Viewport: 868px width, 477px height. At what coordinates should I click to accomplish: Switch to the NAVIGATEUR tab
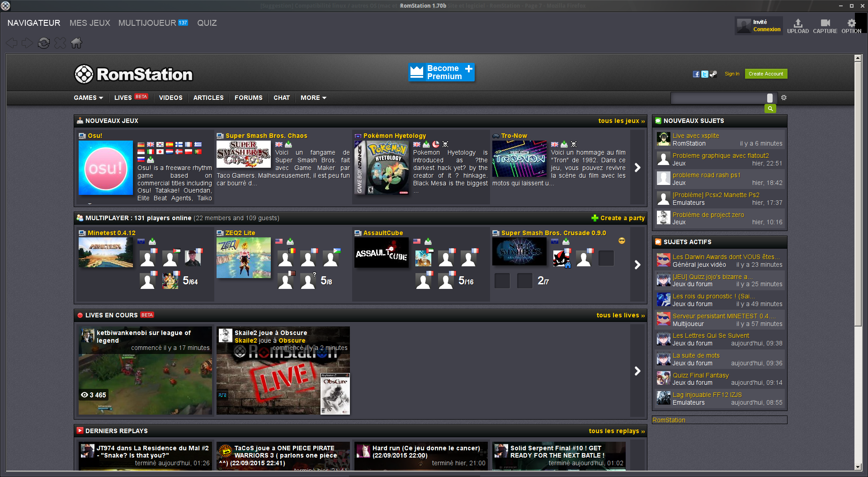(34, 23)
